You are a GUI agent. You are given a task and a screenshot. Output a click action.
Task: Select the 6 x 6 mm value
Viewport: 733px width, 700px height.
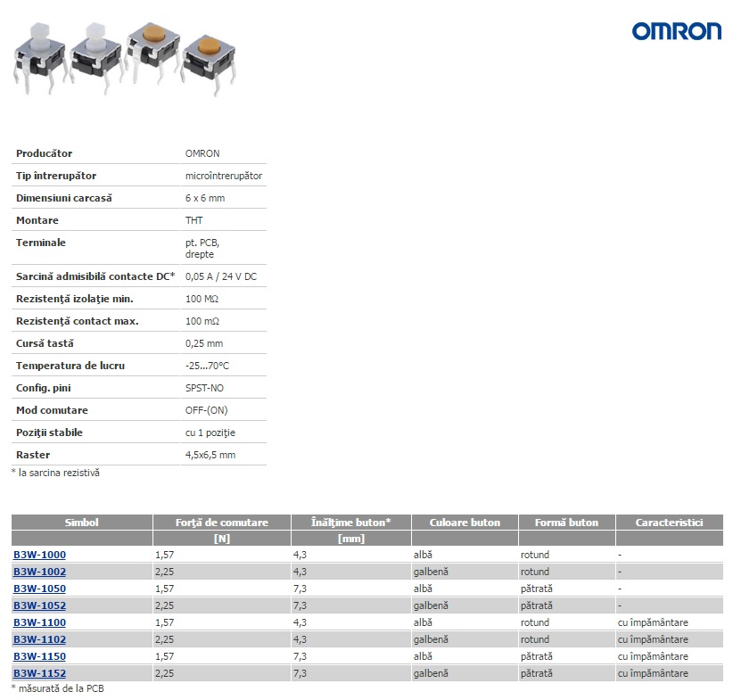click(x=205, y=198)
